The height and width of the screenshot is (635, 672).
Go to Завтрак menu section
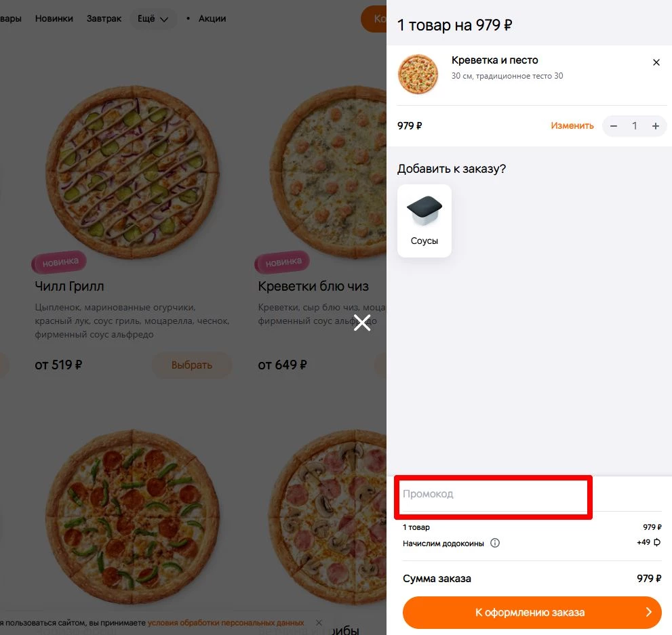click(104, 18)
